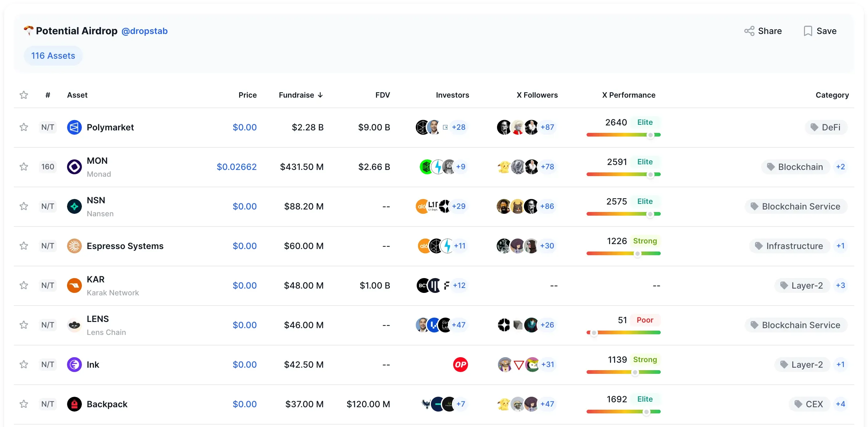The image size is (868, 427).
Task: Click the NSN Nansen logo
Action: point(74,206)
